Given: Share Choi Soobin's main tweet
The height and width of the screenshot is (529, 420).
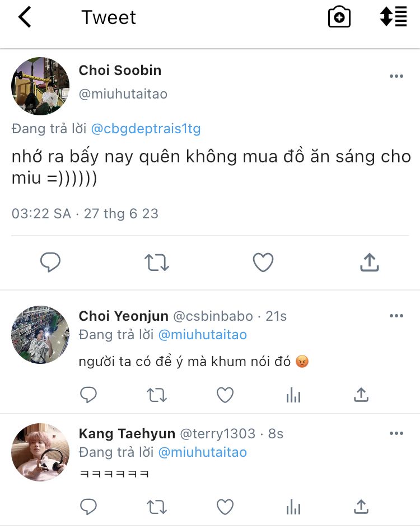Looking at the screenshot, I should click(370, 263).
